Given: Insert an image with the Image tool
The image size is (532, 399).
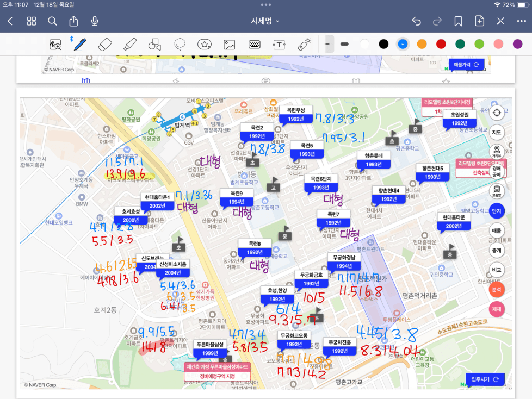Looking at the screenshot, I should (229, 45).
